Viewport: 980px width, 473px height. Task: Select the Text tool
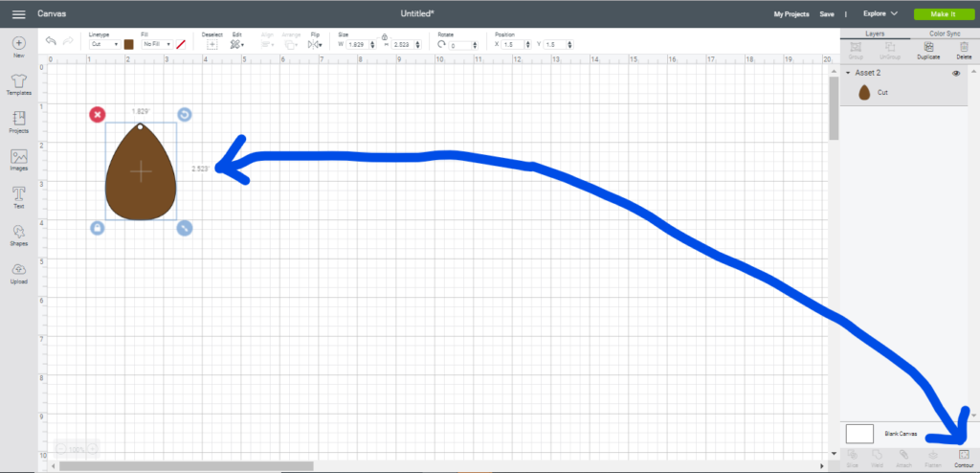pyautogui.click(x=19, y=197)
